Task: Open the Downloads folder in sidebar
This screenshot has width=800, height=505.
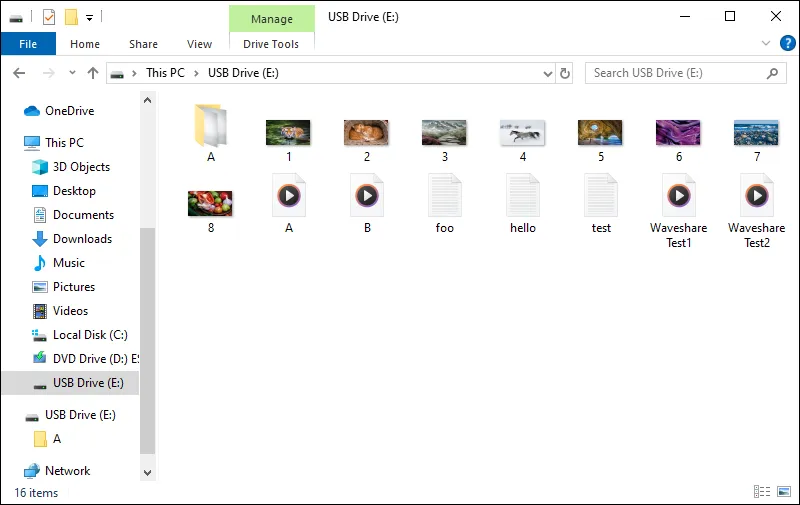Action: [x=82, y=239]
